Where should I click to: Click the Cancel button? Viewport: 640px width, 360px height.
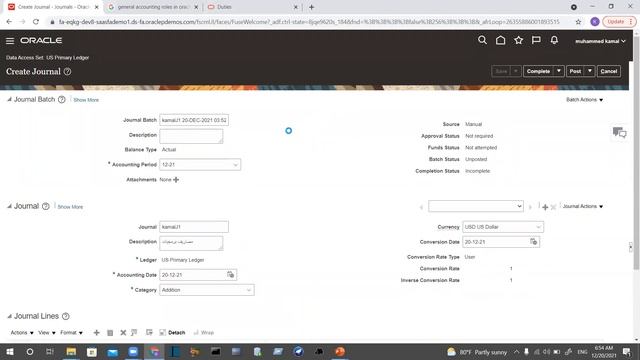click(609, 71)
